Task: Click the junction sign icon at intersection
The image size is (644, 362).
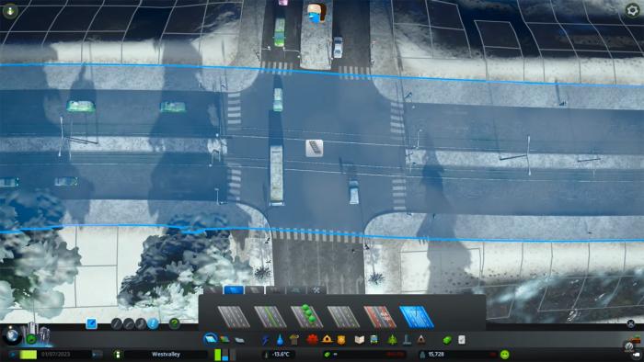Action: coord(315,148)
